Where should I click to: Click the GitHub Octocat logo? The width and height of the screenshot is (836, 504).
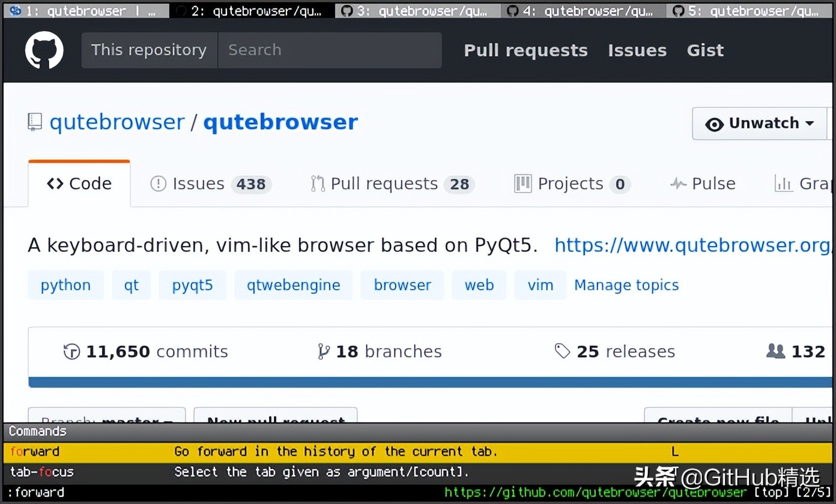point(44,50)
